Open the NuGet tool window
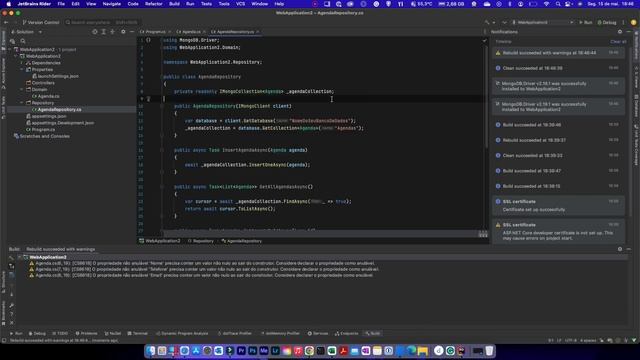Screen dimensions: 640x360 tap(113, 333)
